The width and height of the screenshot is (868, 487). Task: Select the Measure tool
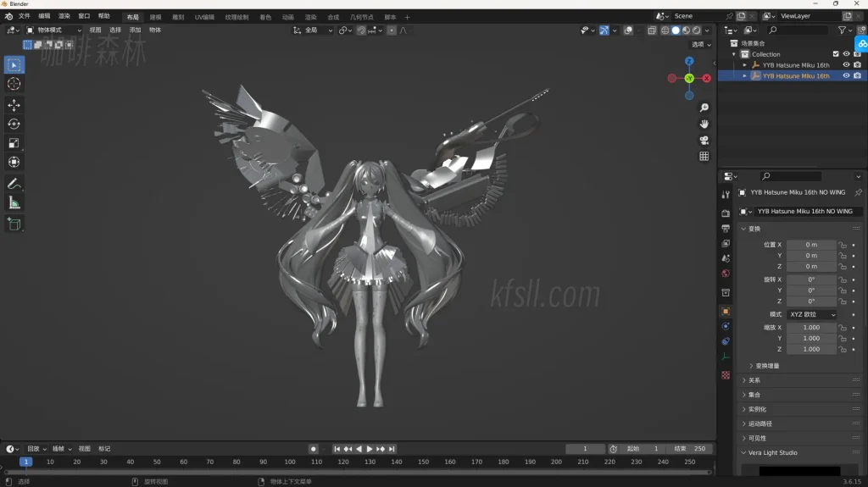(x=14, y=202)
